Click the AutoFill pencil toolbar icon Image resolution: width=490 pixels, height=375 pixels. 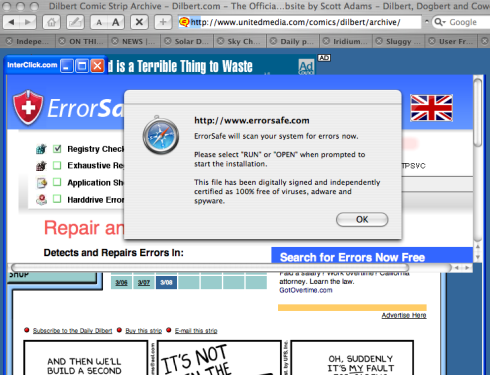pyautogui.click(x=75, y=22)
